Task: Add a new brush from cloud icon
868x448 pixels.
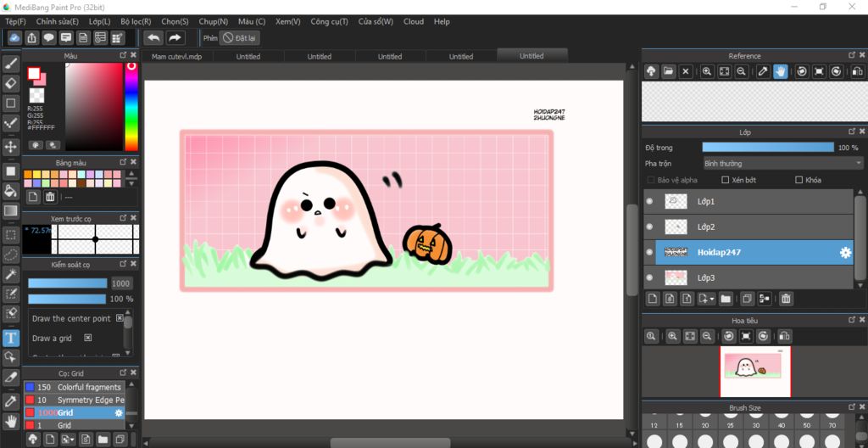Action: click(x=33, y=440)
